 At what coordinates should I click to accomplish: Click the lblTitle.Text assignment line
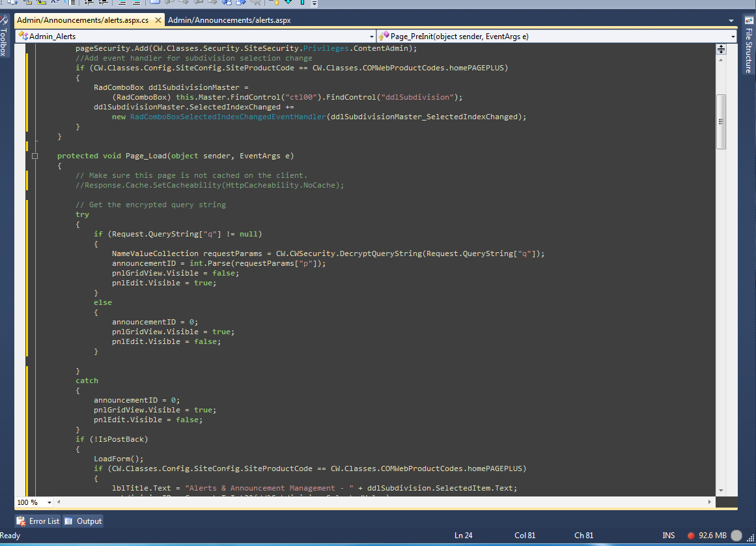315,488
